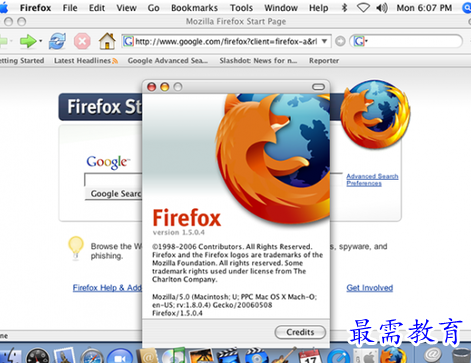
Task: Open the Getting Started bookmark
Action: [22, 61]
